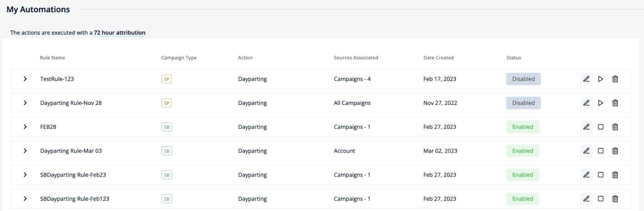Click SP badge in TestRule-123 row
This screenshot has height=211, width=644.
pos(167,79)
